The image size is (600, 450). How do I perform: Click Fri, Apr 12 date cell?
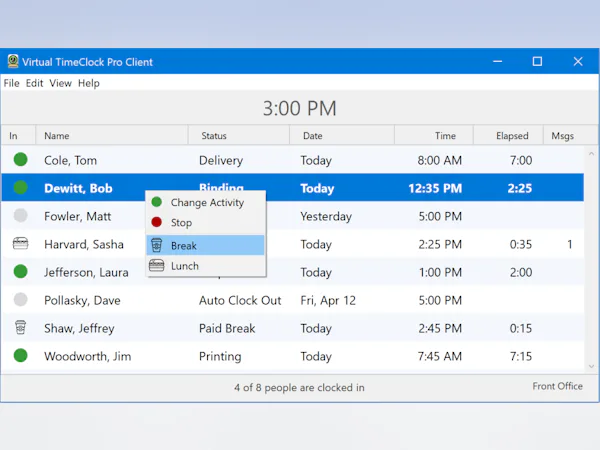click(x=328, y=300)
